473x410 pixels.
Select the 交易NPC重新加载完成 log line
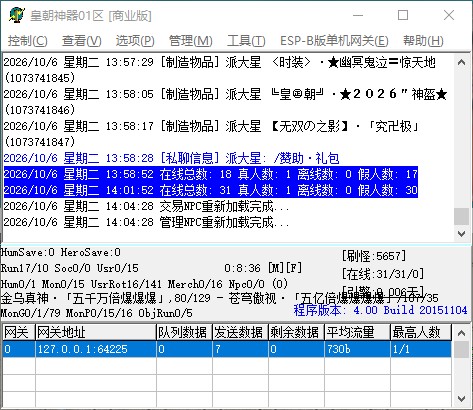(x=146, y=206)
